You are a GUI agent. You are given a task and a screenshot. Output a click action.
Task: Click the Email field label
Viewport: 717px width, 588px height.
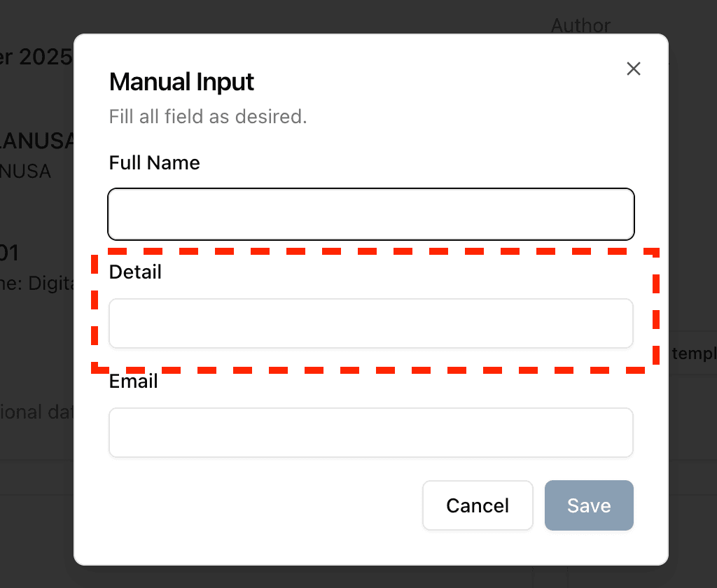[x=133, y=381]
